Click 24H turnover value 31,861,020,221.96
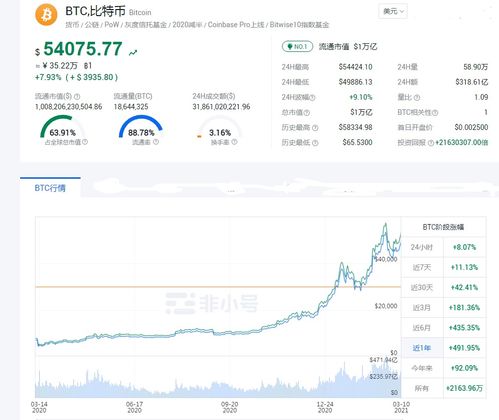 (x=221, y=107)
